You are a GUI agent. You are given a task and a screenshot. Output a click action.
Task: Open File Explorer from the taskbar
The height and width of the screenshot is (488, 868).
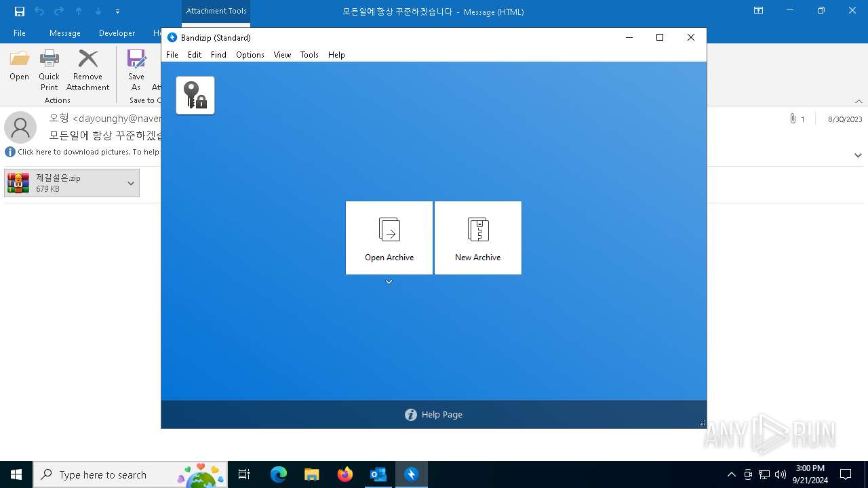312,474
